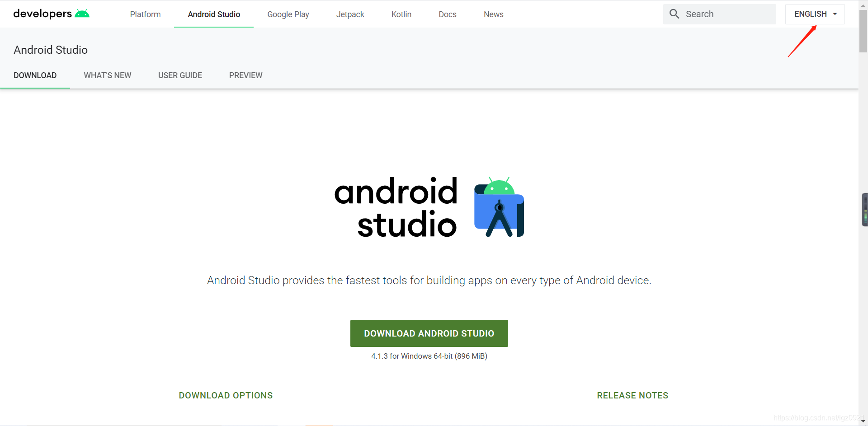Open the Platform menu item
868x426 pixels.
pyautogui.click(x=145, y=14)
